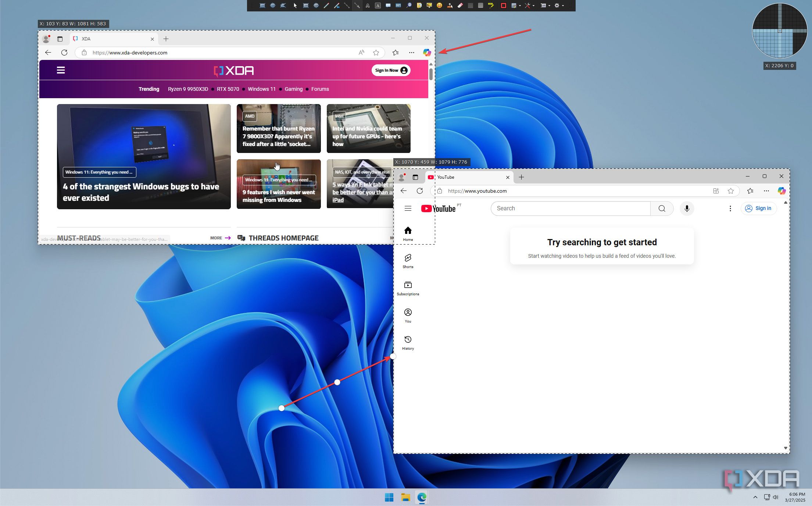The width and height of the screenshot is (812, 506).
Task: Click the MORE link beside Must-Reads
Action: (x=220, y=238)
